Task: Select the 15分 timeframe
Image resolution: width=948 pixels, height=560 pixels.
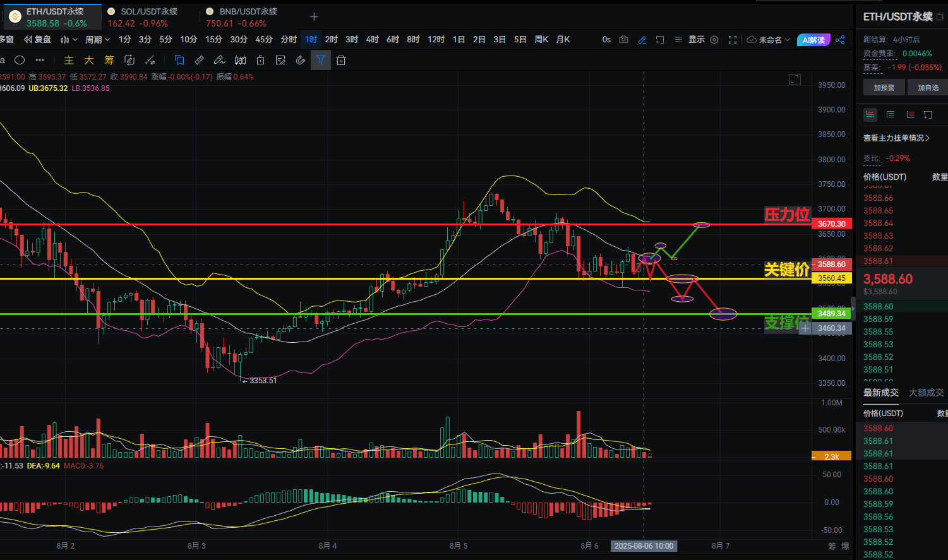Action: tap(213, 39)
